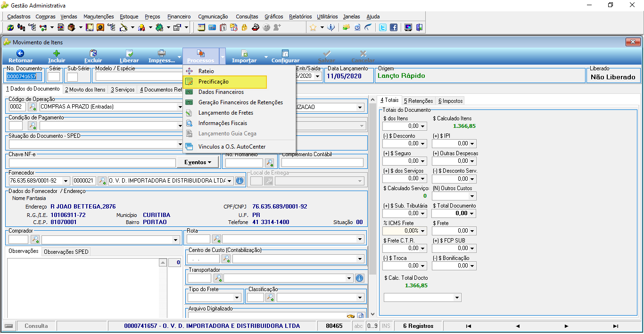Open the $ Total Documento dropdown

pyautogui.click(x=472, y=213)
